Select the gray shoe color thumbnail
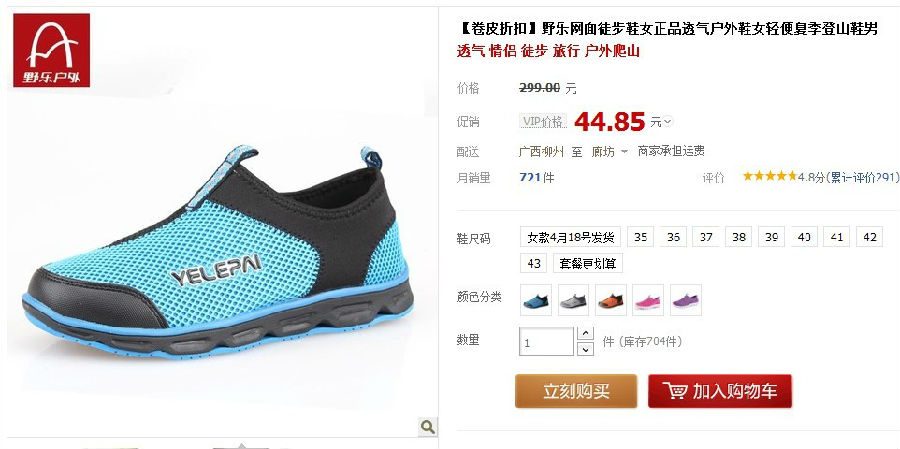 click(x=573, y=300)
